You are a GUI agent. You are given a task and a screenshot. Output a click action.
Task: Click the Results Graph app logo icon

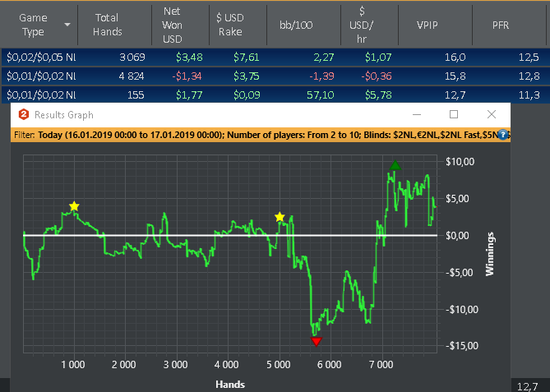coord(23,115)
